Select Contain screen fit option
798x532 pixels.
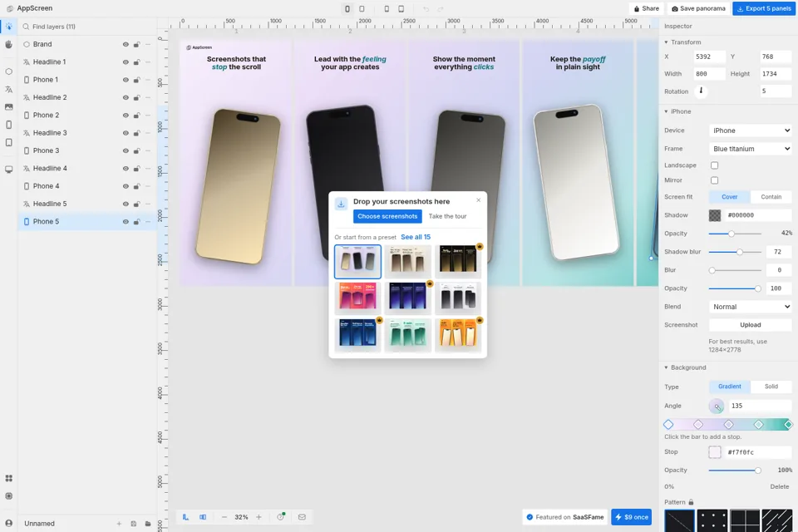pyautogui.click(x=771, y=197)
